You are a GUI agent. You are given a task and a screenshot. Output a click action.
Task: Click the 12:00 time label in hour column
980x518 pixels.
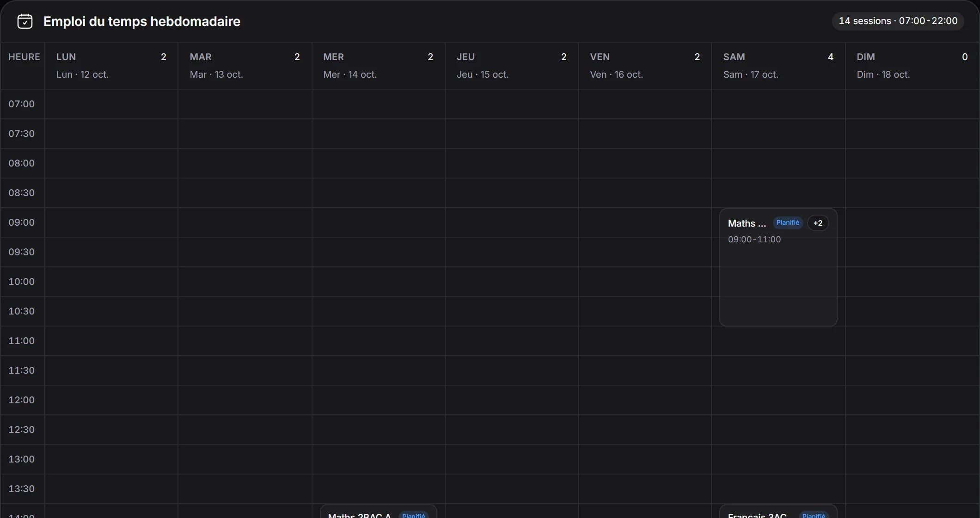tap(22, 400)
